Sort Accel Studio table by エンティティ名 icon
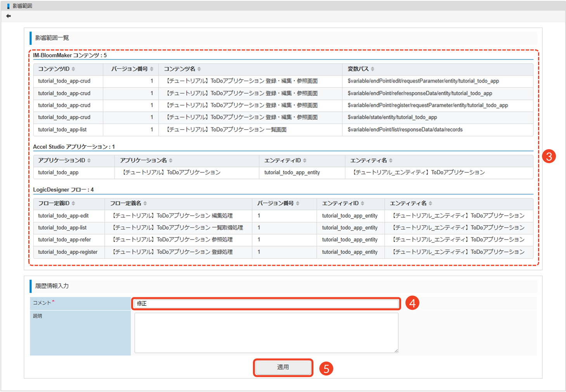Screen dimensions: 566x392 (391, 161)
